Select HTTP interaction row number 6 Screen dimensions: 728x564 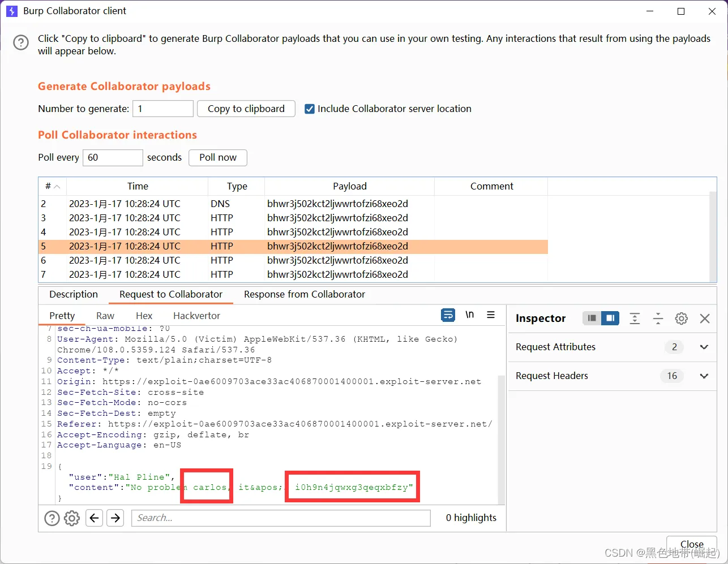pyautogui.click(x=293, y=260)
